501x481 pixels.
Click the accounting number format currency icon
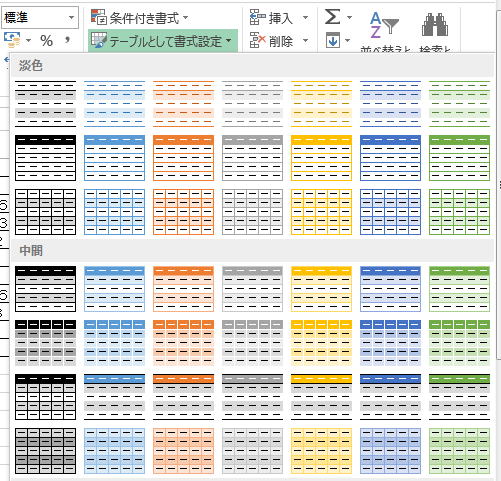click(x=12, y=40)
